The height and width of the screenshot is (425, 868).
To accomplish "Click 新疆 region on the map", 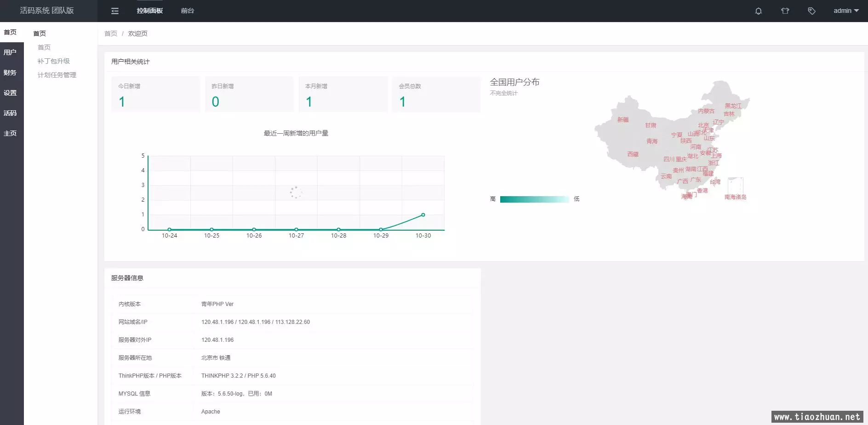I will [x=623, y=120].
